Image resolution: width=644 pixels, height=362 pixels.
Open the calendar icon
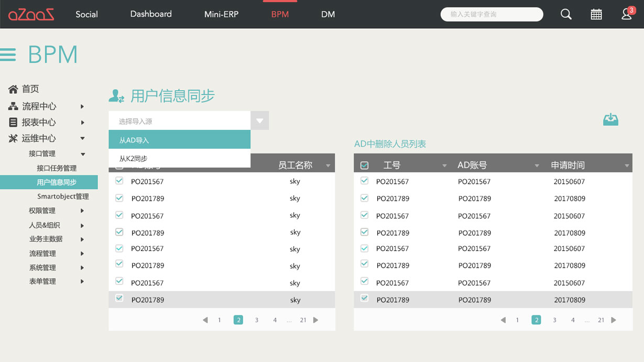[596, 14]
